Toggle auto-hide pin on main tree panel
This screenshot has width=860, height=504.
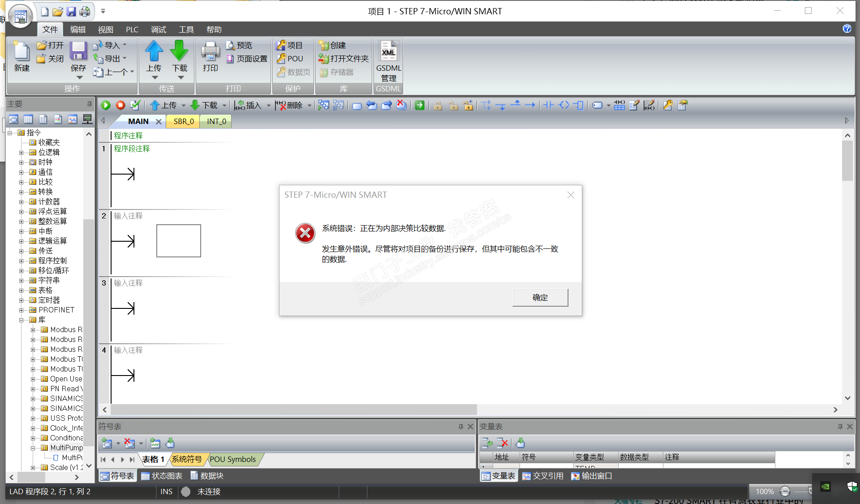89,104
